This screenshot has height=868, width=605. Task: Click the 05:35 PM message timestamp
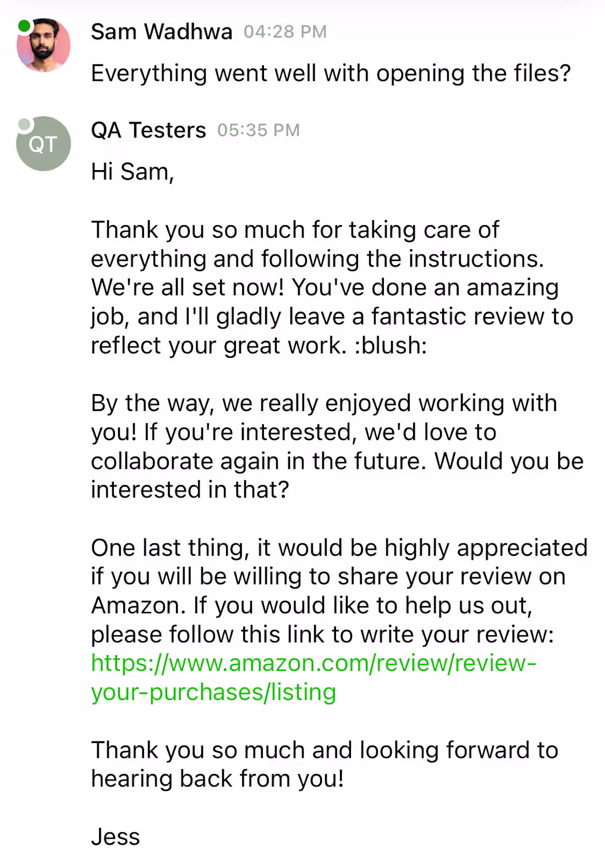[258, 130]
